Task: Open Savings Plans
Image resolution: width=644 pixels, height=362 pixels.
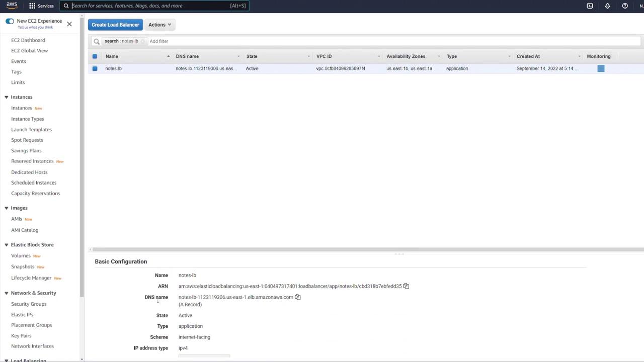Action: (26, 151)
